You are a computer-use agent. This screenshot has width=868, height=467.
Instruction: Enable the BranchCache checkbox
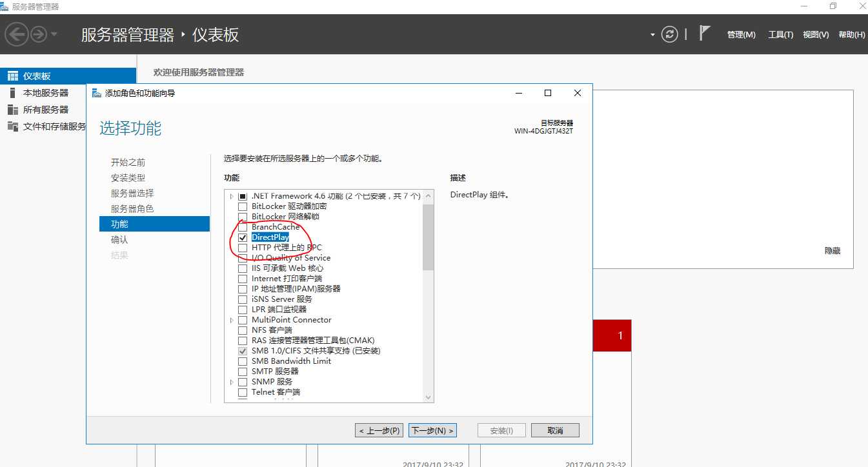pos(243,227)
